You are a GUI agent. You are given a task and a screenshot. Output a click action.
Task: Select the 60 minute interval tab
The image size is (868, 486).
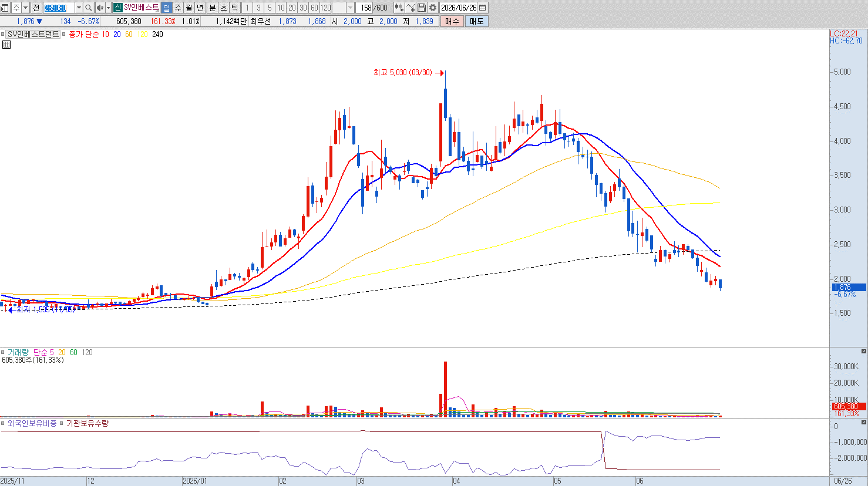[314, 8]
